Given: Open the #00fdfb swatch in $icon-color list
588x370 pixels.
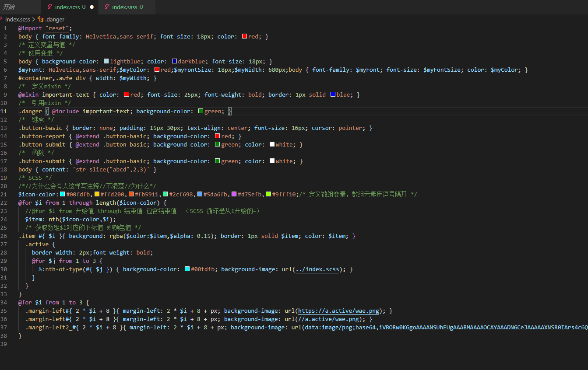Looking at the screenshot, I should coord(63,195).
